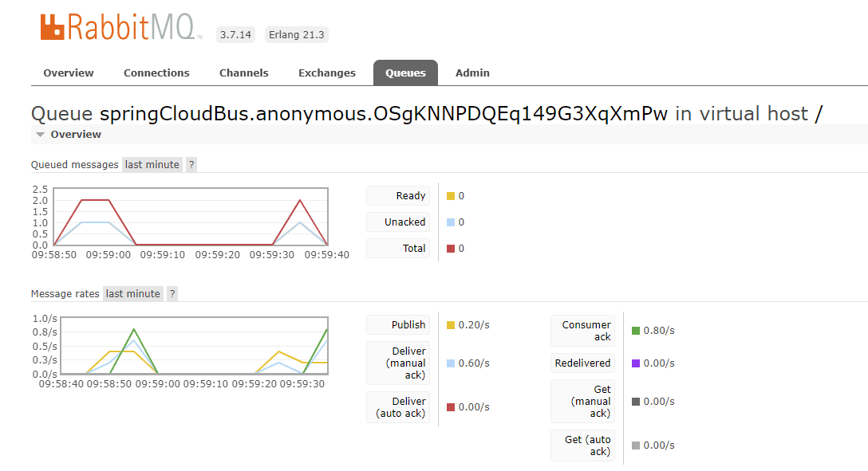Click the Ready yellow color swatch
Viewport: 868px width, 471px height.
coord(451,196)
